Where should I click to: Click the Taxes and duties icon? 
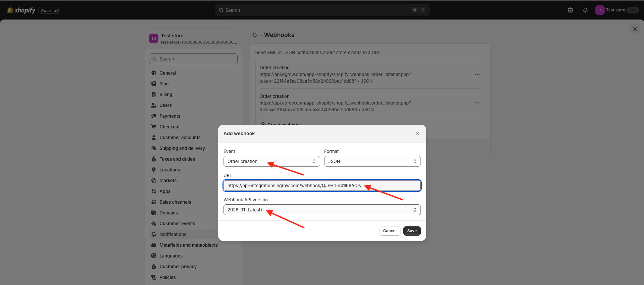point(154,159)
